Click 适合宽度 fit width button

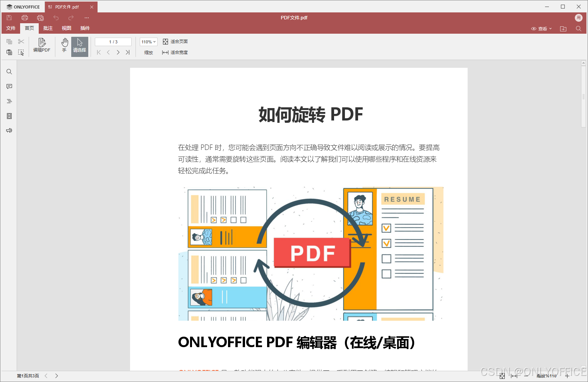tap(175, 52)
